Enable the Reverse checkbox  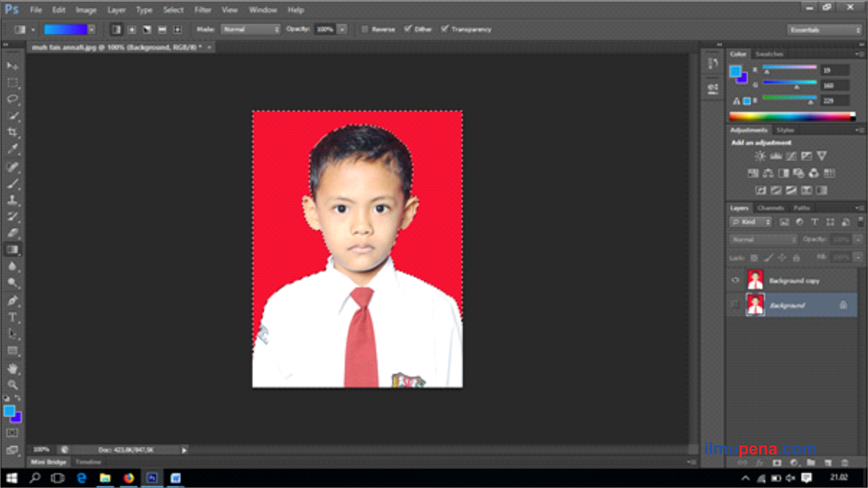(x=365, y=29)
